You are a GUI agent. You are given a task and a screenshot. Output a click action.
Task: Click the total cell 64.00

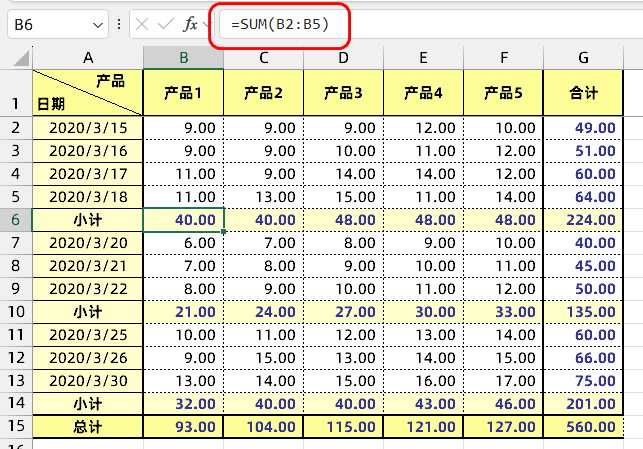(583, 197)
